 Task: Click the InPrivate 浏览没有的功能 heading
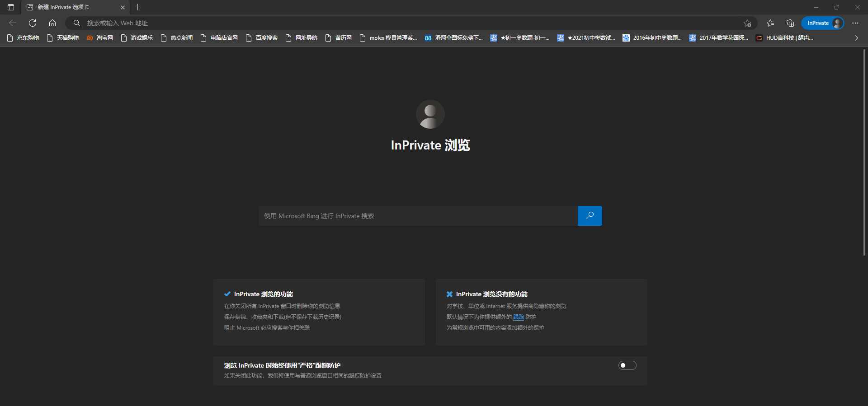point(492,294)
